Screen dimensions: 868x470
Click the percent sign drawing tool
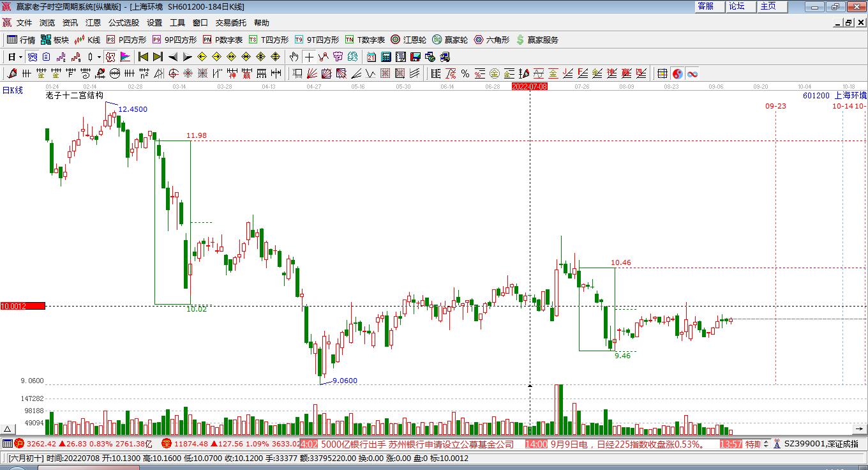pyautogui.click(x=465, y=73)
